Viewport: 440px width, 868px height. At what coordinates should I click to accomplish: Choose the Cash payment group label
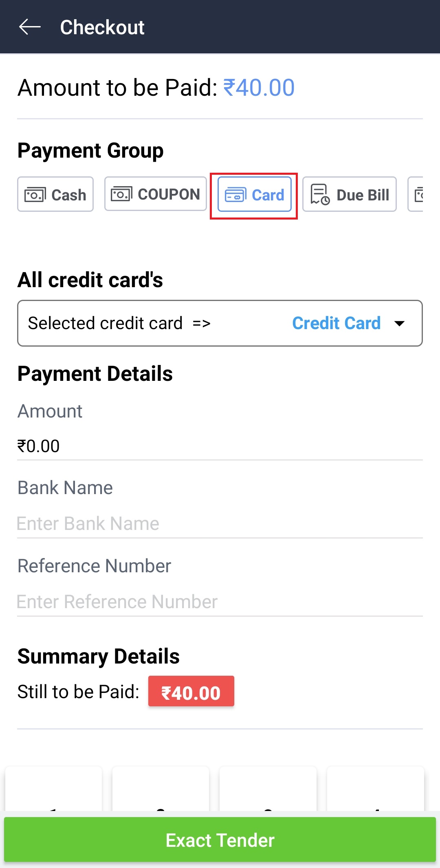(68, 195)
